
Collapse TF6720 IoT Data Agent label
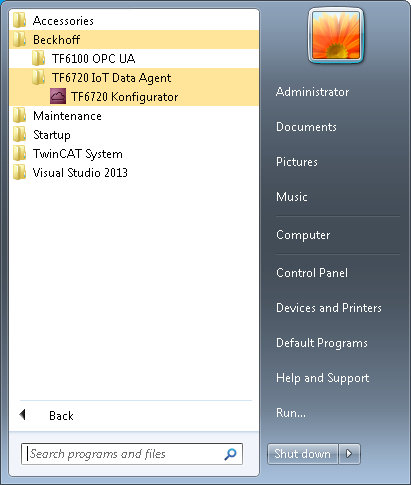tap(111, 78)
